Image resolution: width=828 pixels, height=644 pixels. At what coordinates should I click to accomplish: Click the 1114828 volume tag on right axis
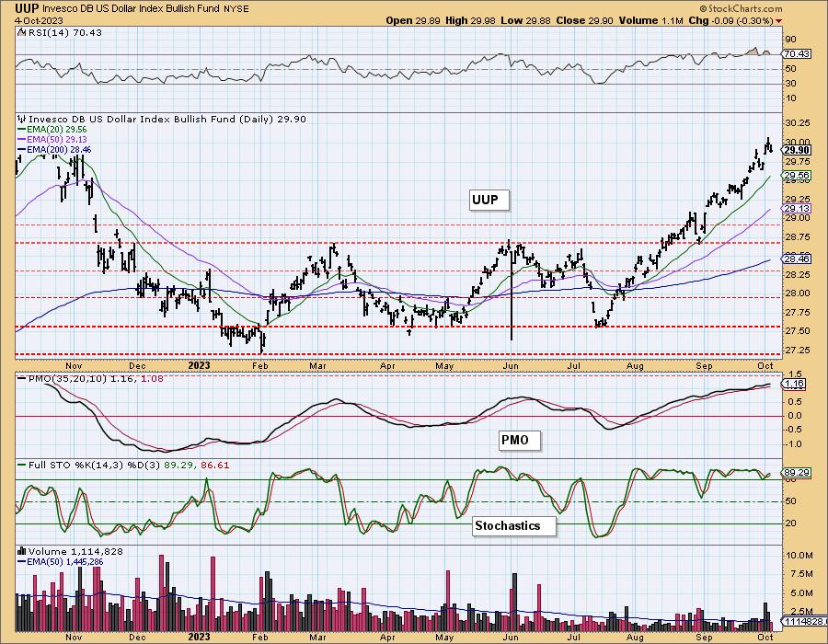point(802,621)
